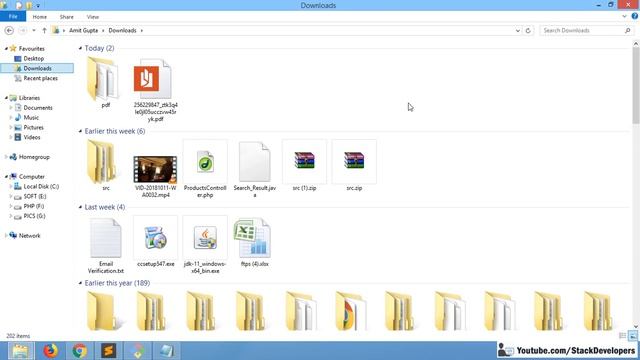Open the Help question mark icon
Screen dimensions: 640x360
tap(635, 16)
